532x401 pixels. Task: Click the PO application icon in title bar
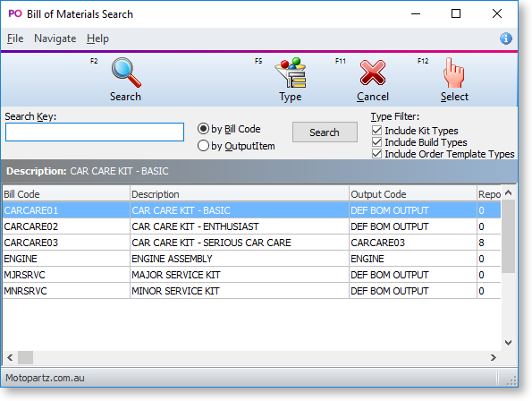[x=15, y=14]
